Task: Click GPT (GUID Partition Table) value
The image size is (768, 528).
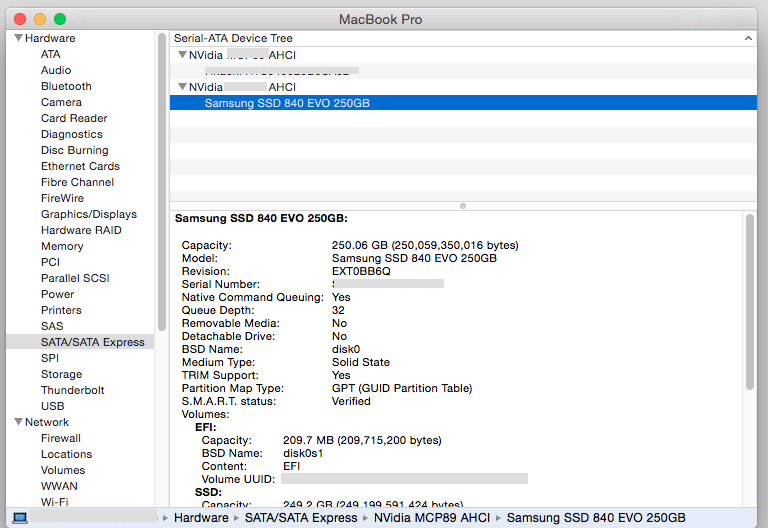Action: pyautogui.click(x=402, y=388)
